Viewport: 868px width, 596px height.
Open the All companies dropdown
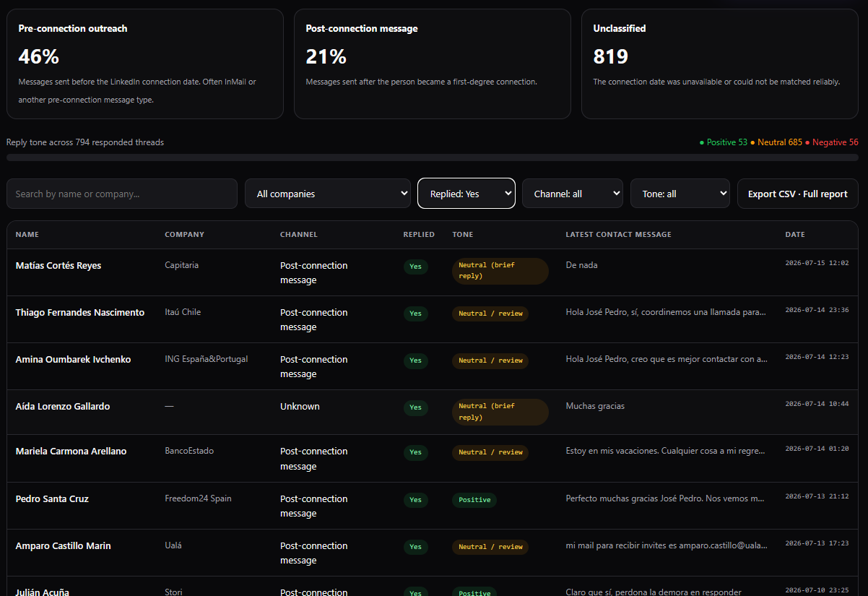click(x=328, y=194)
